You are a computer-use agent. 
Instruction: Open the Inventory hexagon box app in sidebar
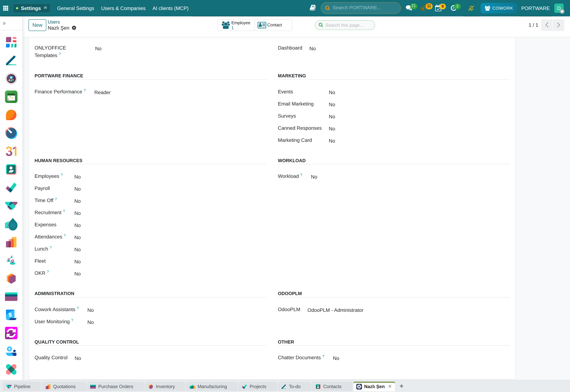coord(11,278)
